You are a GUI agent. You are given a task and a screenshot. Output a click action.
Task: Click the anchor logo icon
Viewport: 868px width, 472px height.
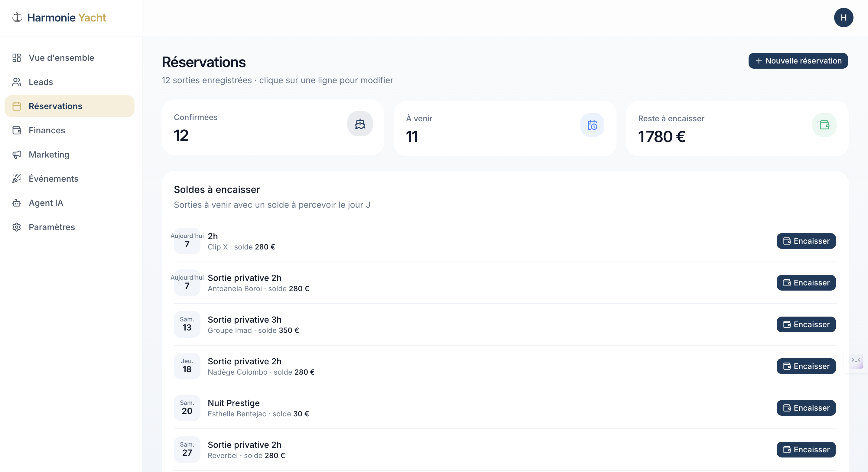pos(17,17)
